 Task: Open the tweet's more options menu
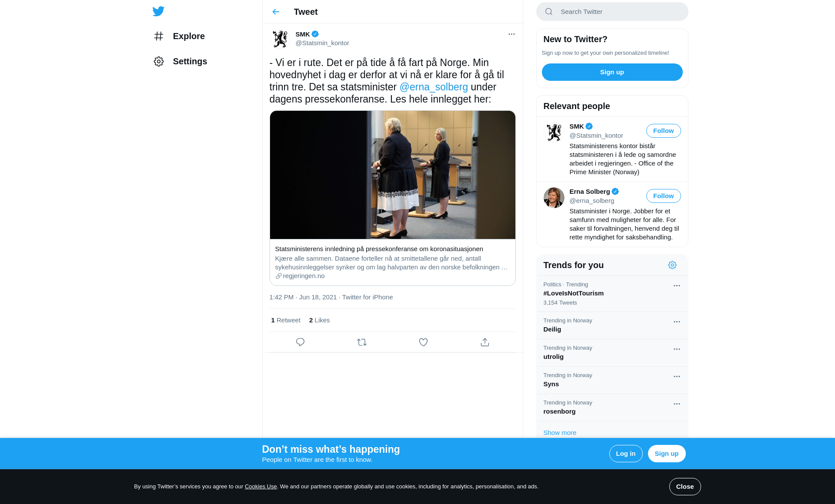511,34
